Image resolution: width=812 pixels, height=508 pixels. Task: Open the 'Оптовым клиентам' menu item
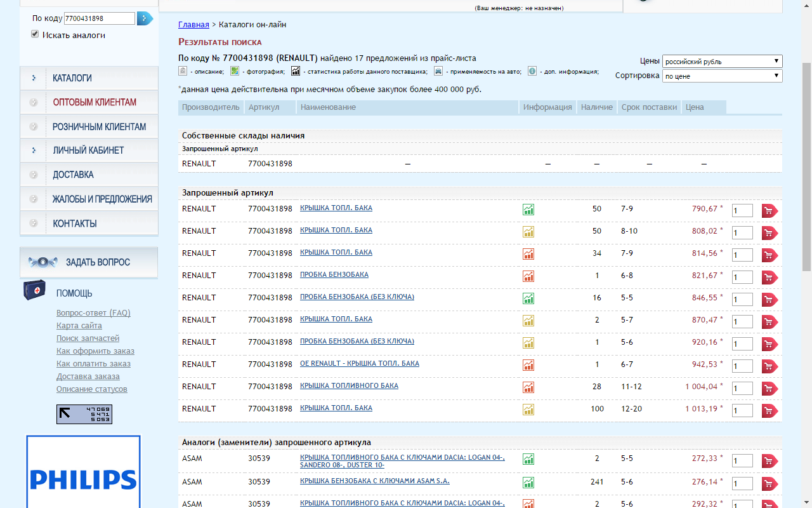click(89, 102)
